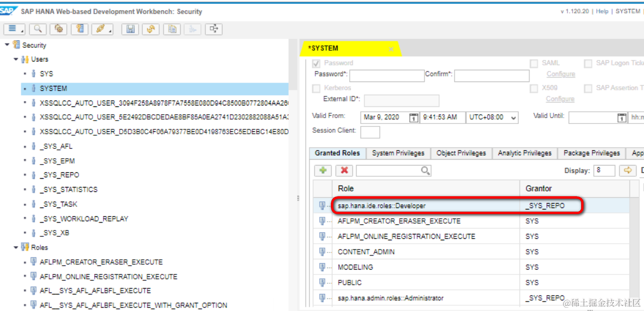Select role AFL__SYS_AFL_AFLBFL_EXECUTE in the tree
The image size is (644, 311).
pos(95,290)
